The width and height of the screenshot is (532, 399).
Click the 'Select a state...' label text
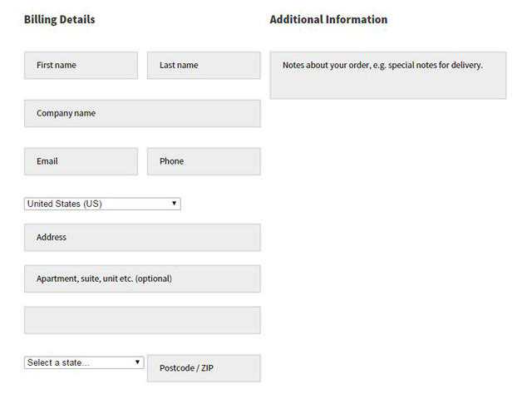tap(57, 362)
